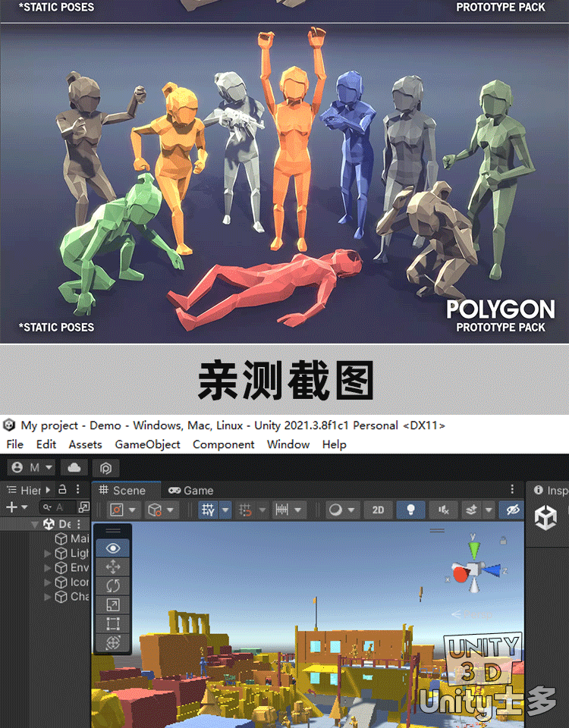Screen dimensions: 569x728
Task: Toggle scene lighting bulb button
Action: (x=410, y=510)
